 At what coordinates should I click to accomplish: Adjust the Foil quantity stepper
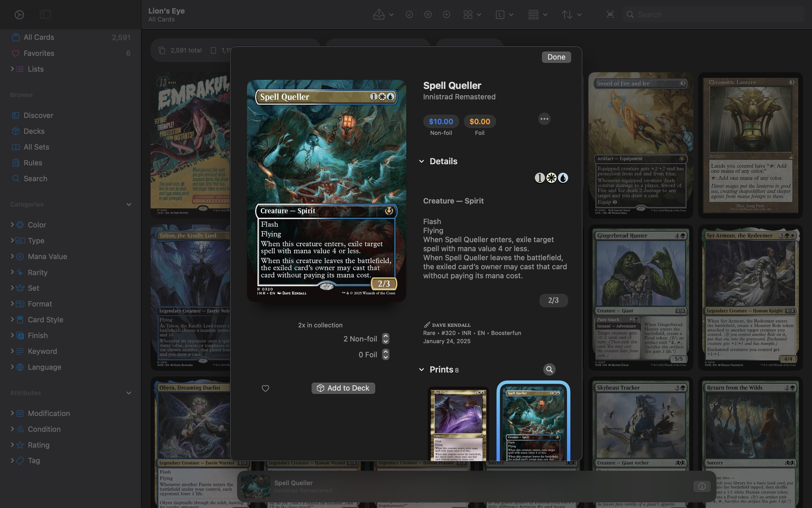(385, 354)
